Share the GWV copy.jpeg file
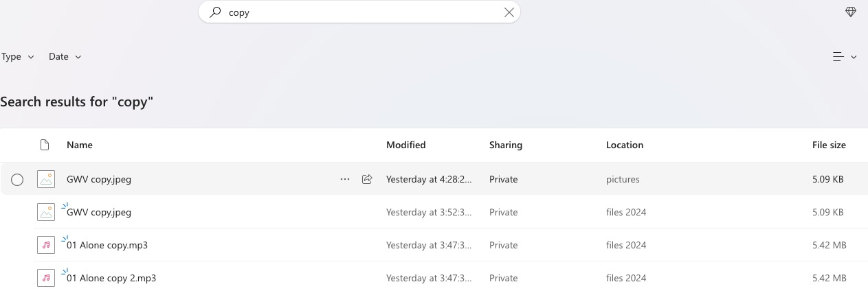The image size is (868, 293). (x=367, y=180)
